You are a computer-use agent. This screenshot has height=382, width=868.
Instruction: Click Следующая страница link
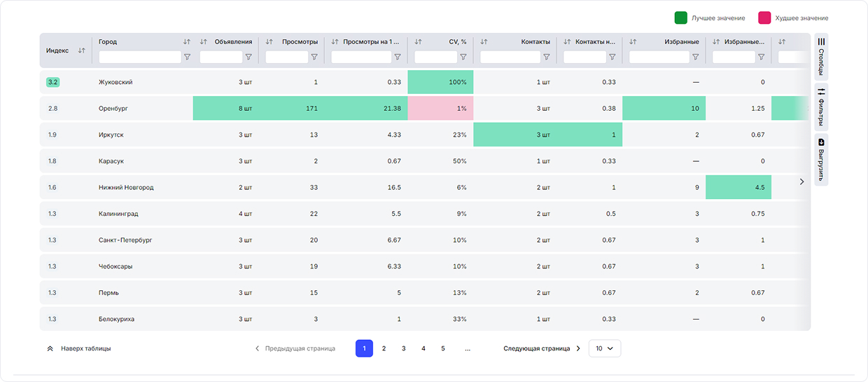[542, 348]
